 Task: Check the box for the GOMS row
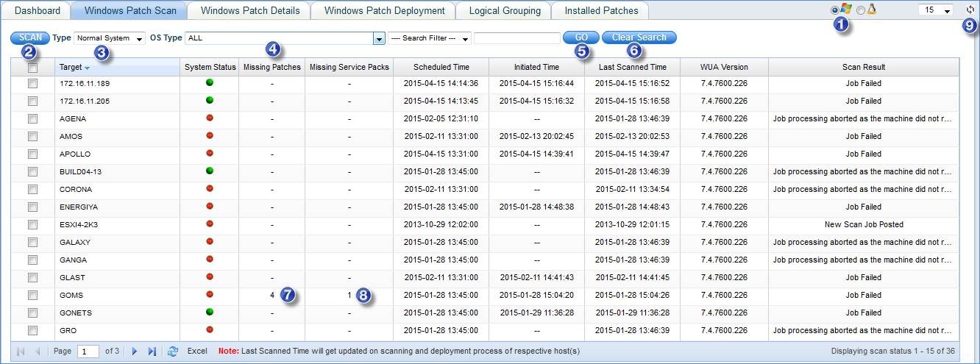pos(32,295)
